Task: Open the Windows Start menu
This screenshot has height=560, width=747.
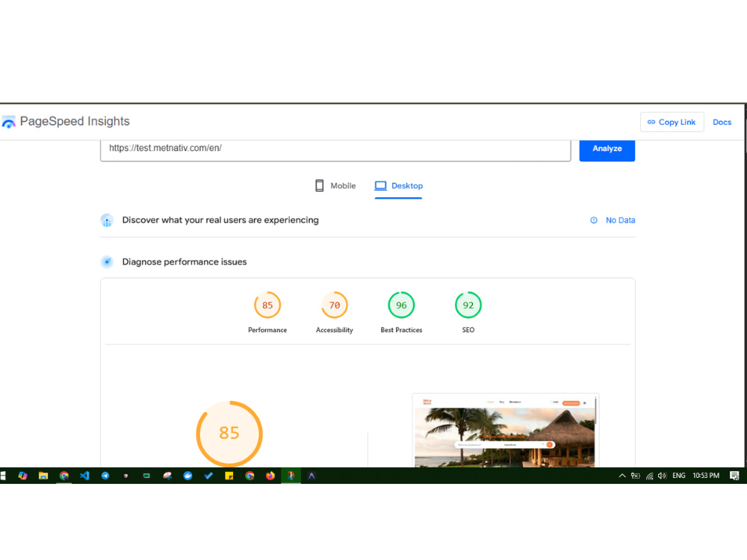Action: click(2, 476)
